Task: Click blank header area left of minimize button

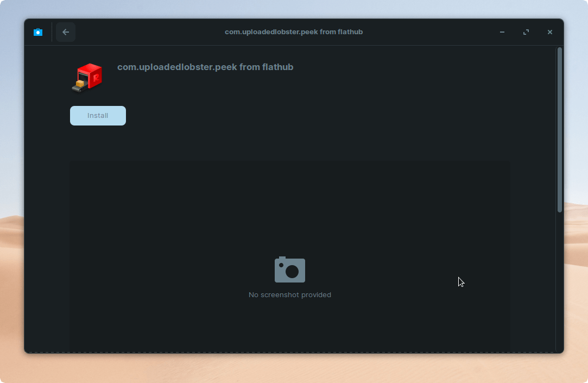Action: point(445,32)
